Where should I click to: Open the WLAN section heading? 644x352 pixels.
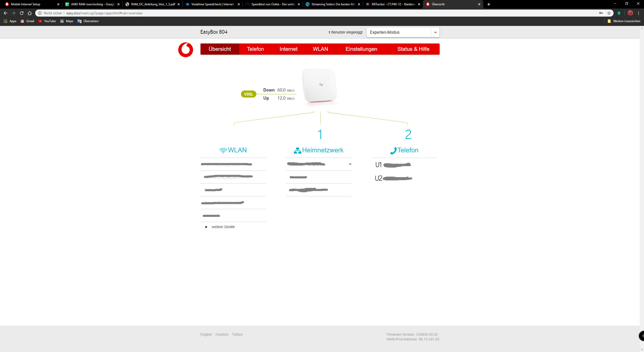pos(233,150)
